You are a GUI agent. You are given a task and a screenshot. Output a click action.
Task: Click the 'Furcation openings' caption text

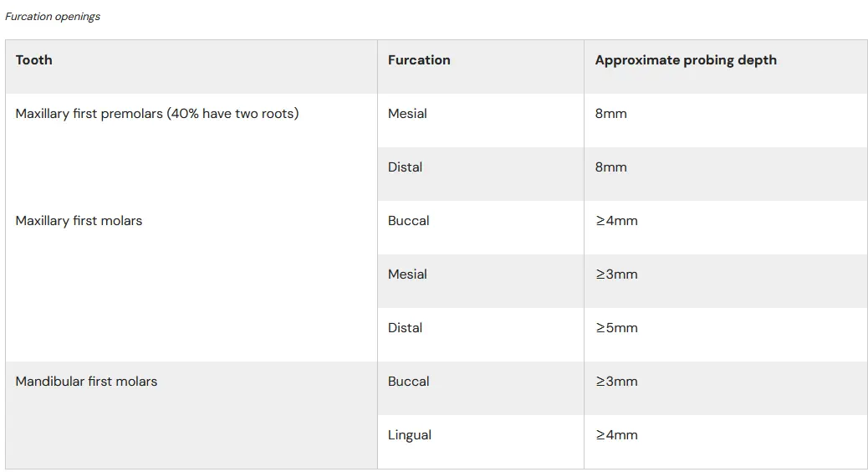coord(53,17)
